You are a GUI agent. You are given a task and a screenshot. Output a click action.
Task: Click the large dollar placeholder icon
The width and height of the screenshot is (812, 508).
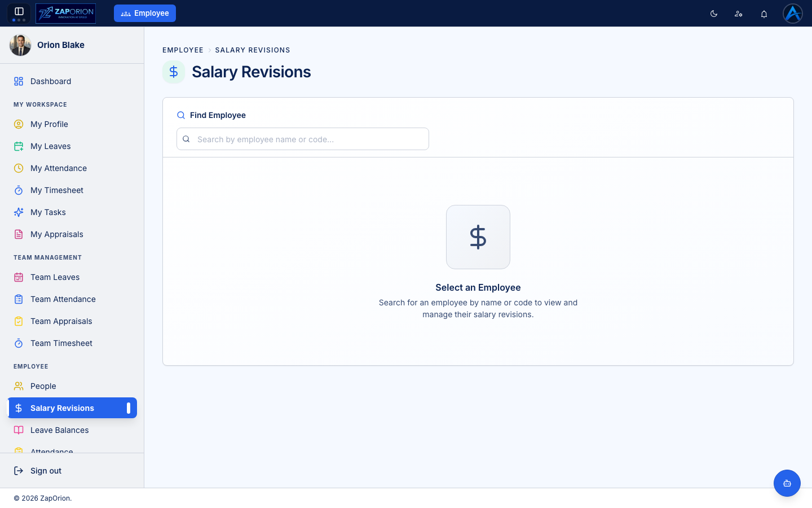tap(478, 237)
